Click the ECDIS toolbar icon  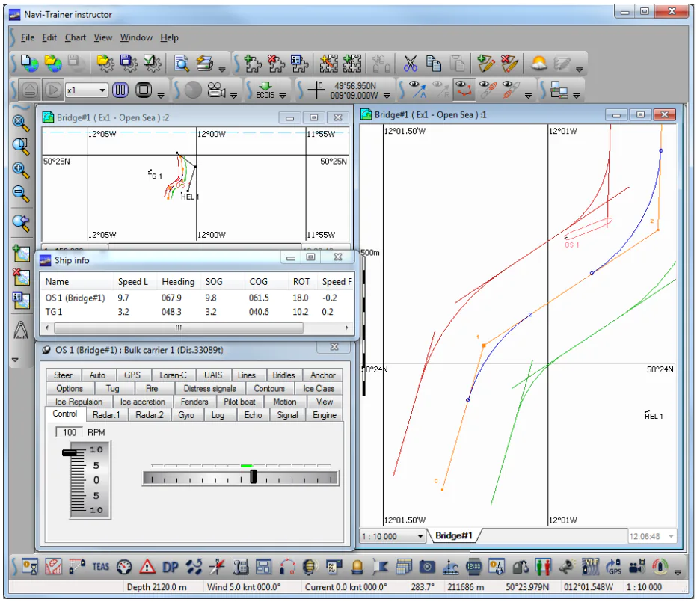point(265,90)
